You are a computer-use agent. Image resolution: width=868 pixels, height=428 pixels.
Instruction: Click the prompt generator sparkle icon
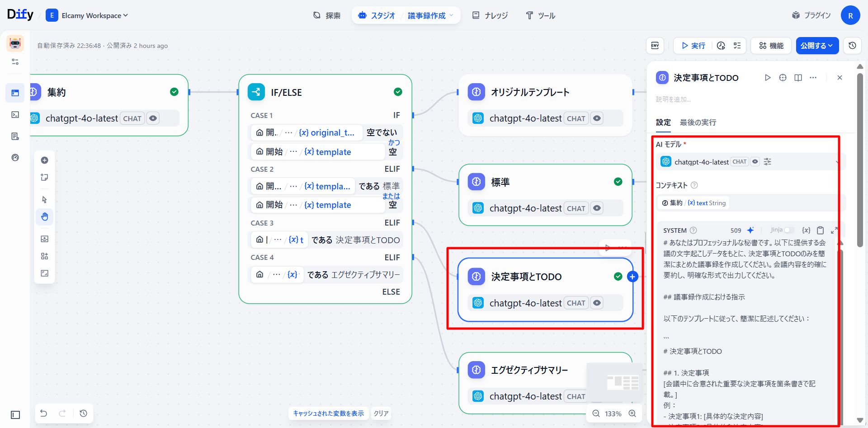(x=750, y=230)
